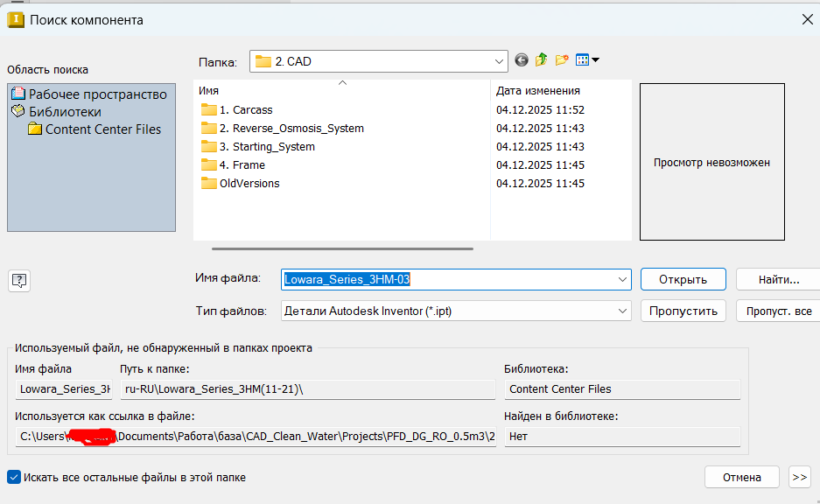
Task: Click the 3. Starting_System folder name
Action: click(x=267, y=146)
